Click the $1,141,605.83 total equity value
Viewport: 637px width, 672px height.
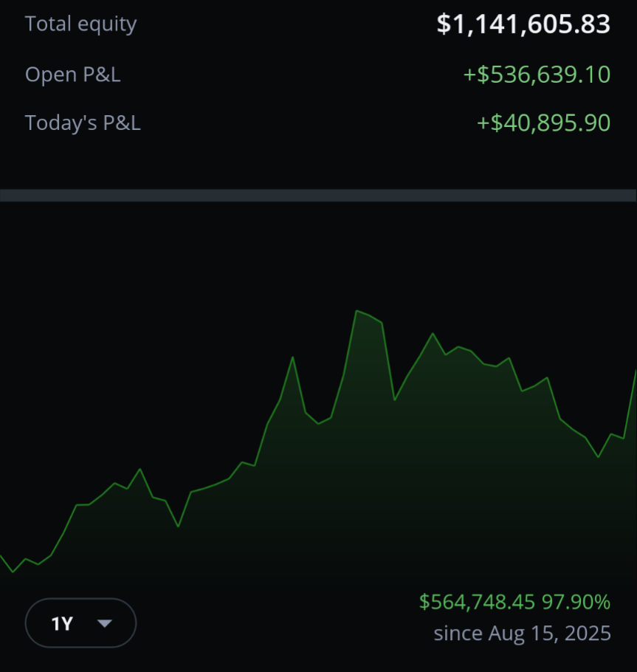tap(523, 24)
